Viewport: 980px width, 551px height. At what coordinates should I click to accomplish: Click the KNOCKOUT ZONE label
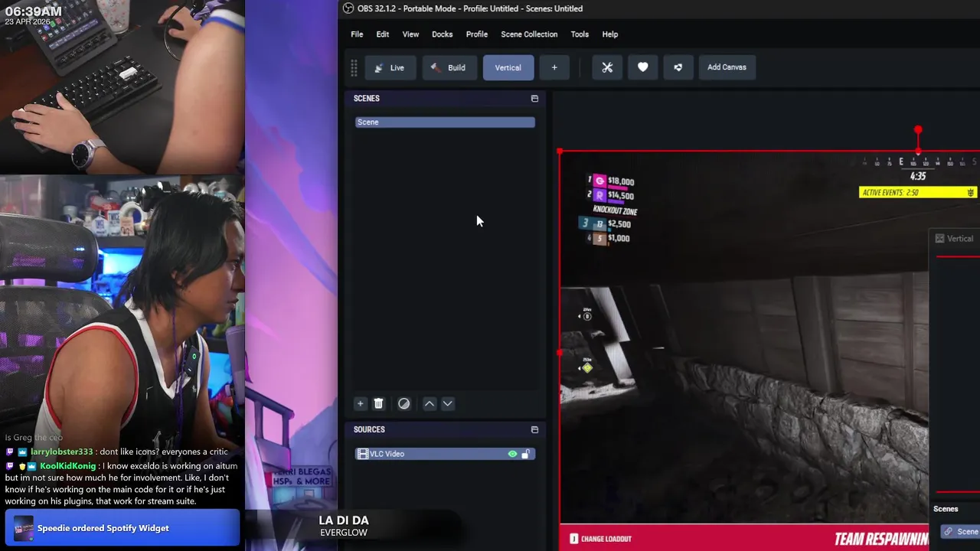(x=615, y=210)
